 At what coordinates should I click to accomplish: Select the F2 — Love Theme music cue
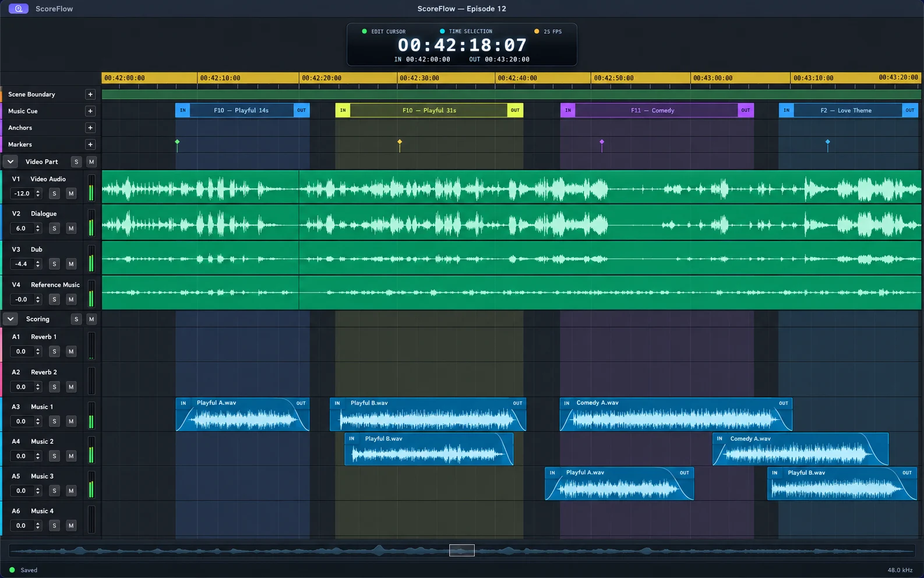point(848,110)
